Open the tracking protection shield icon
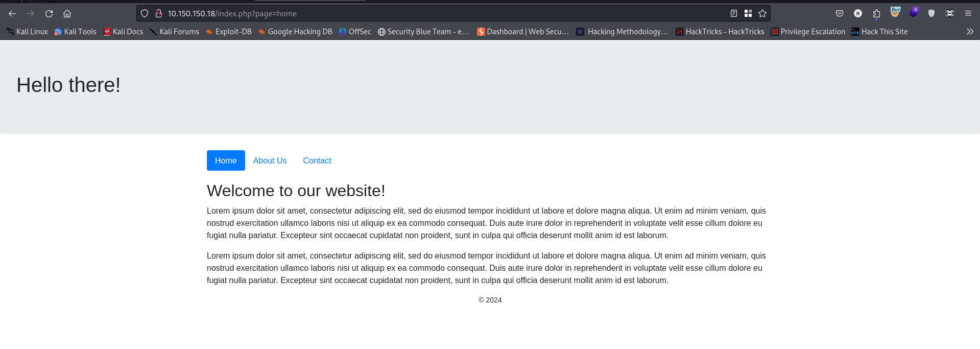This screenshot has width=980, height=349. (x=145, y=14)
